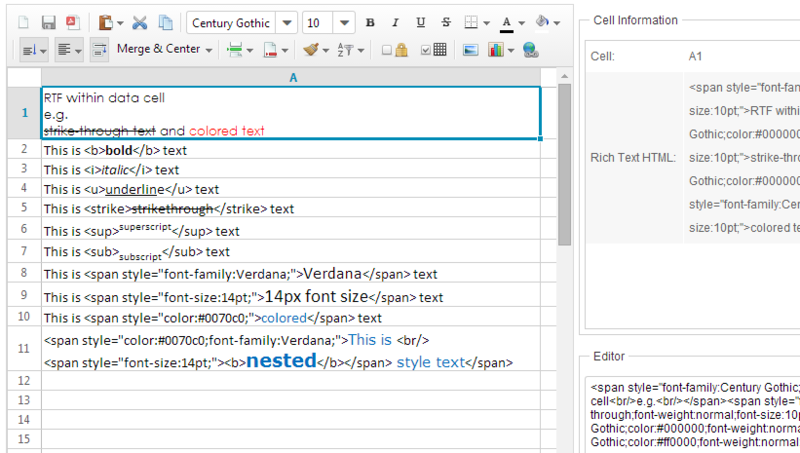Apply Bold formatting
The image size is (800, 453).
(370, 23)
